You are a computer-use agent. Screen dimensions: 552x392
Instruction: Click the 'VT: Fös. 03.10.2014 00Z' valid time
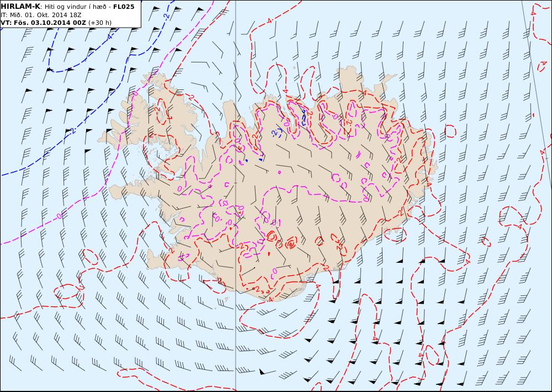pos(43,23)
